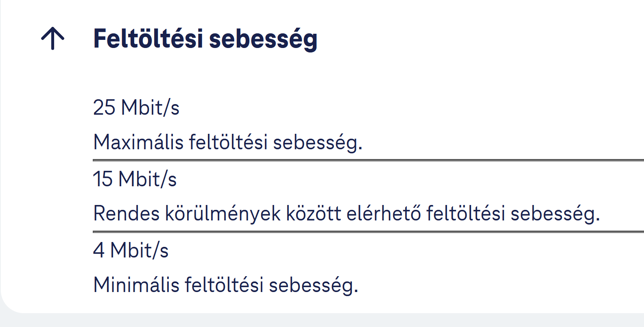Click the word Feltöltési in the heading
The width and height of the screenshot is (644, 327).
[x=148, y=39]
